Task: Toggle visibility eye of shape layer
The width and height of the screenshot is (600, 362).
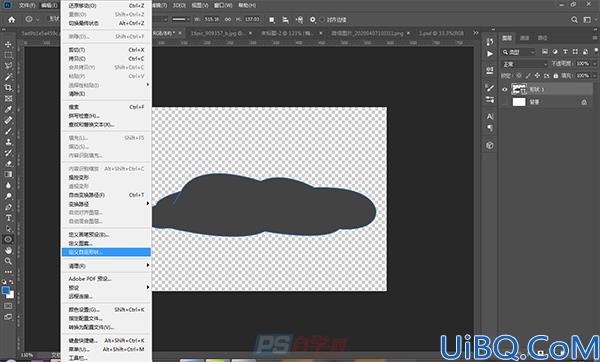Action: 505,90
